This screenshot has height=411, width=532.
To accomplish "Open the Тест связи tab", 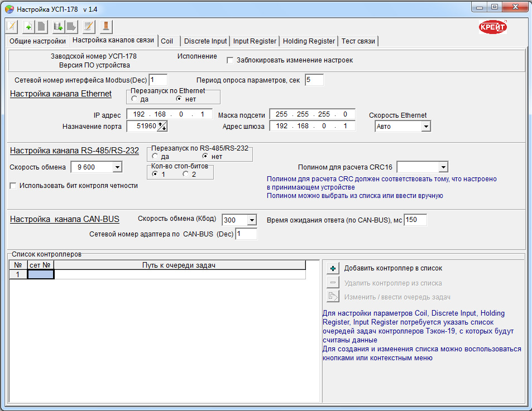I will click(359, 41).
